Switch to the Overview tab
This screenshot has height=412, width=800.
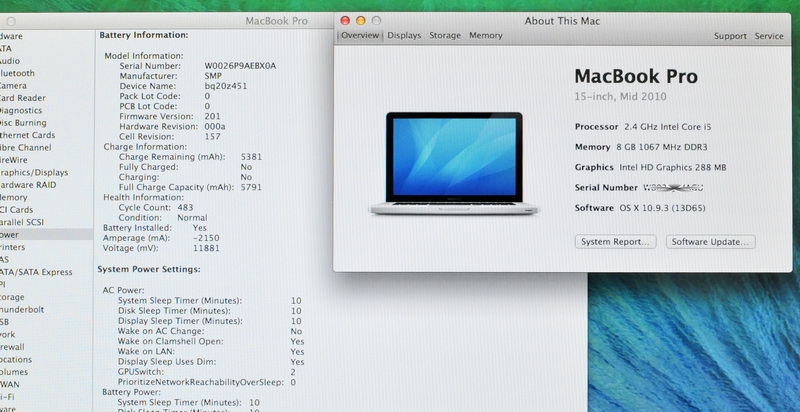click(360, 36)
